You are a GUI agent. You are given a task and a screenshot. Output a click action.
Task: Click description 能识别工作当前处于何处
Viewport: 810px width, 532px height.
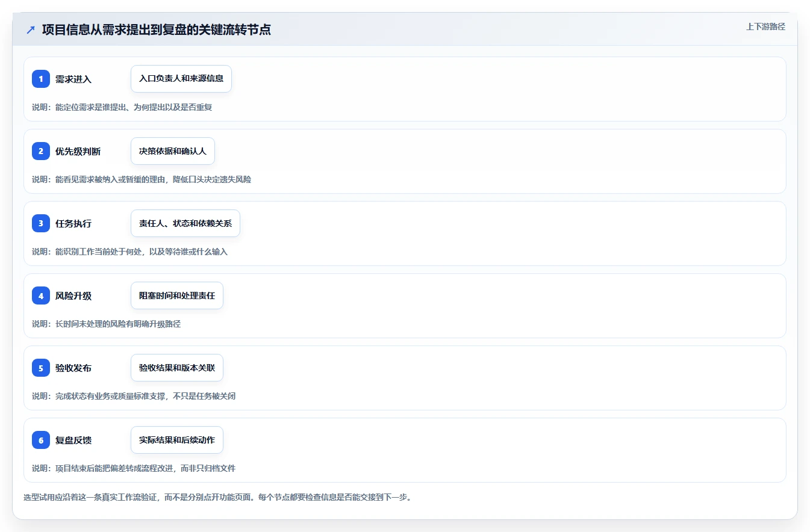(x=130, y=252)
